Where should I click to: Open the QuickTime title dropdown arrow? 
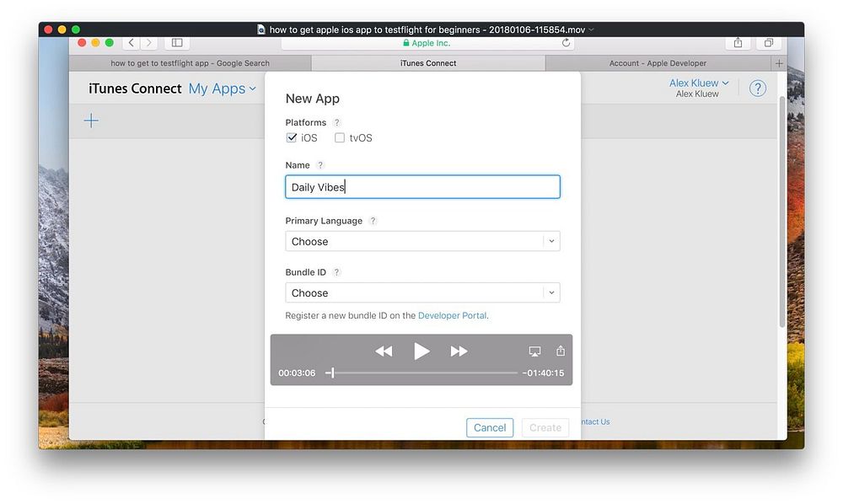coord(592,29)
